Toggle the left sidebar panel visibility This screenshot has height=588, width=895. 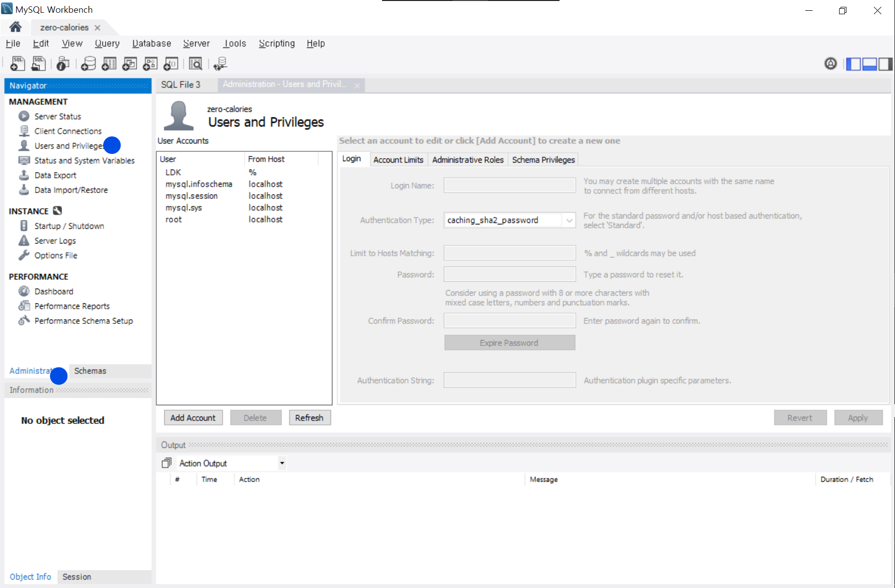coord(854,64)
